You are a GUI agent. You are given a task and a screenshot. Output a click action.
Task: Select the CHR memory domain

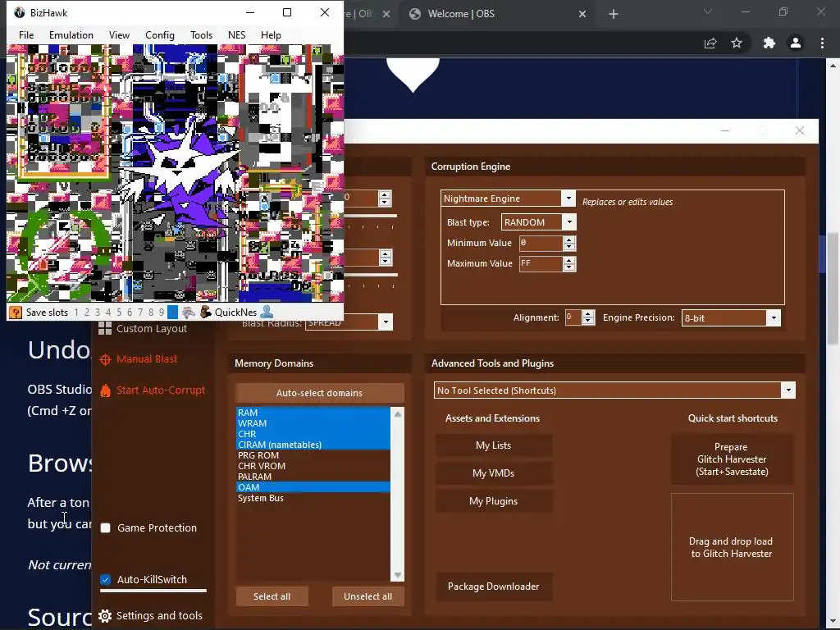[x=313, y=434]
